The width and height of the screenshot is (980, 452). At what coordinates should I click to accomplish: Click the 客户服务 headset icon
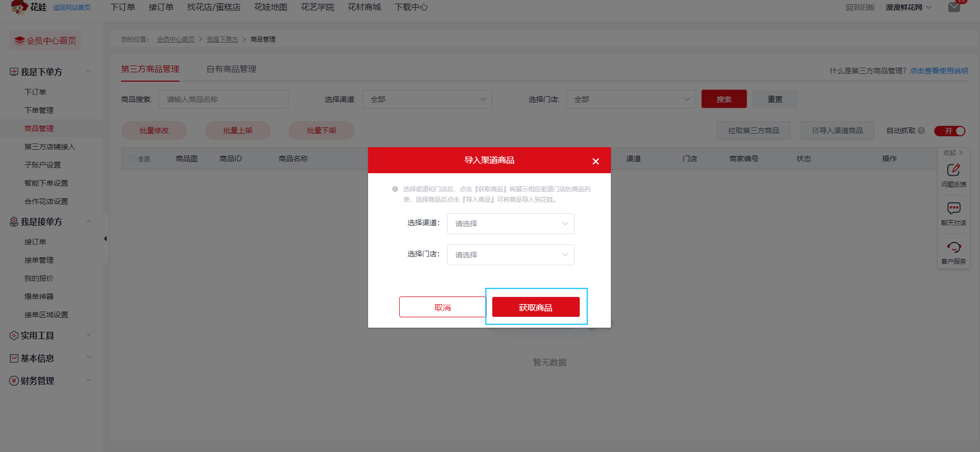coord(953,247)
